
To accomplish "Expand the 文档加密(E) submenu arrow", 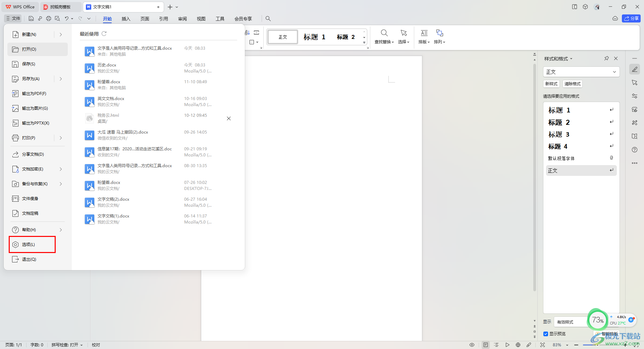I will pyautogui.click(x=61, y=169).
